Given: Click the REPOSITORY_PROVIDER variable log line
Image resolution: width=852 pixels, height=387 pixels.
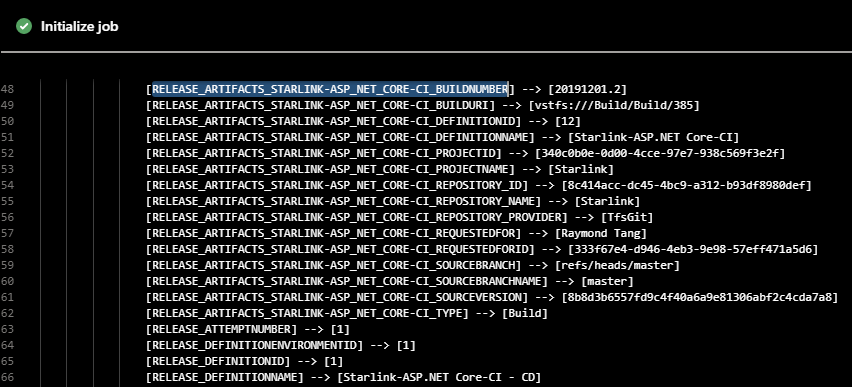Looking at the screenshot, I should (400, 217).
